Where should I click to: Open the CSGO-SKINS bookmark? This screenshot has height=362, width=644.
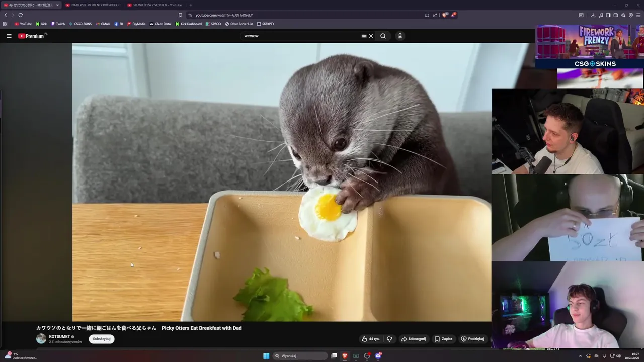tap(80, 24)
